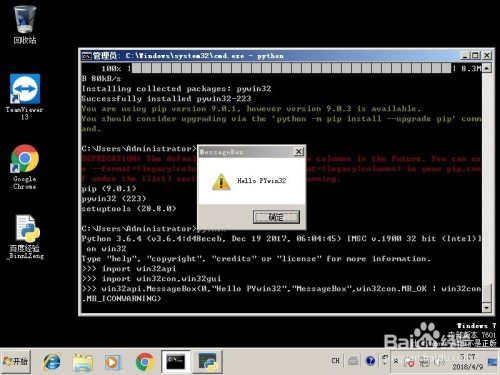Click the CH language indicator
The image size is (500, 375).
click(335, 361)
